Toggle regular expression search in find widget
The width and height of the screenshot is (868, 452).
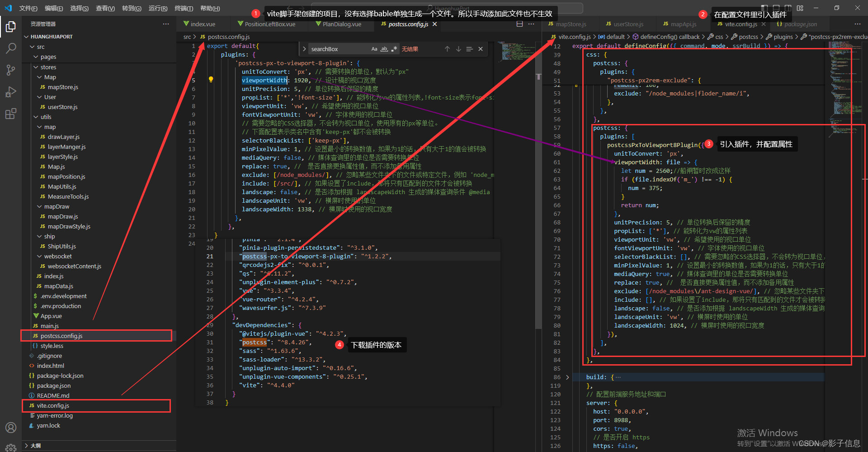[x=394, y=49]
